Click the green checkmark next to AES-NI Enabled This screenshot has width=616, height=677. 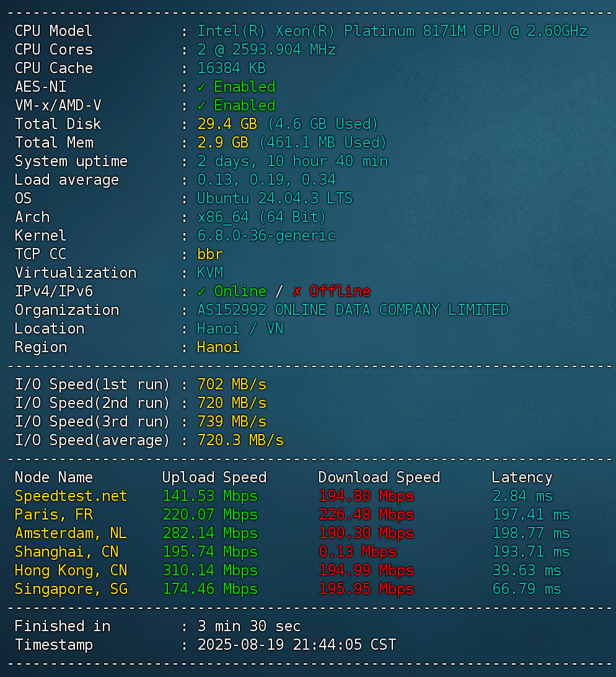[201, 87]
